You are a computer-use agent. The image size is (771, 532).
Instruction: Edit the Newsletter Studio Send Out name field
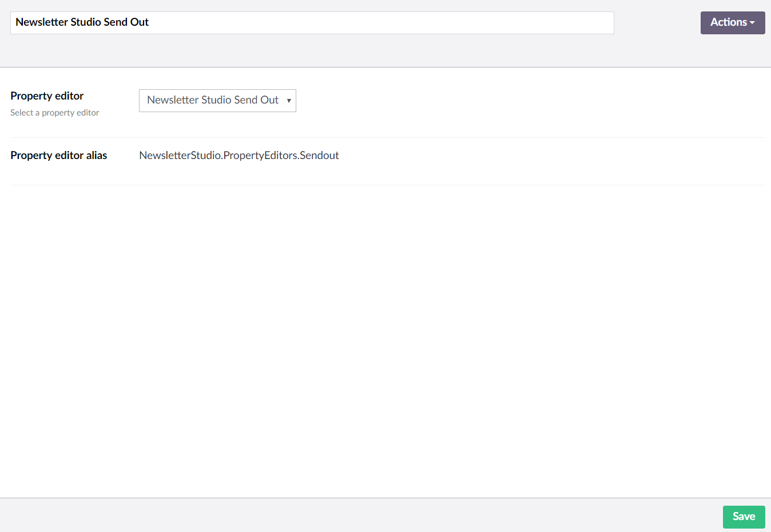click(x=312, y=23)
